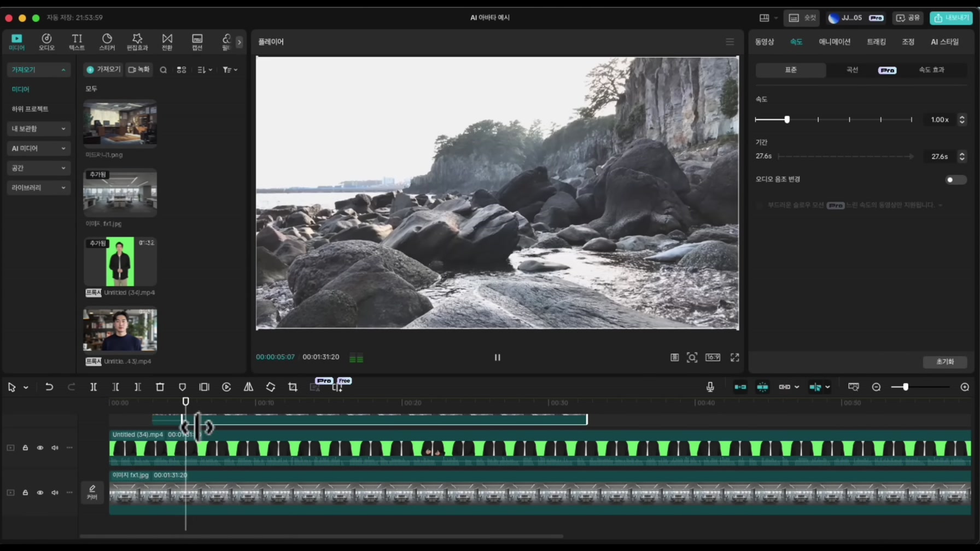Click the Reset button in speed panel
This screenshot has height=551, width=980.
[x=944, y=362]
